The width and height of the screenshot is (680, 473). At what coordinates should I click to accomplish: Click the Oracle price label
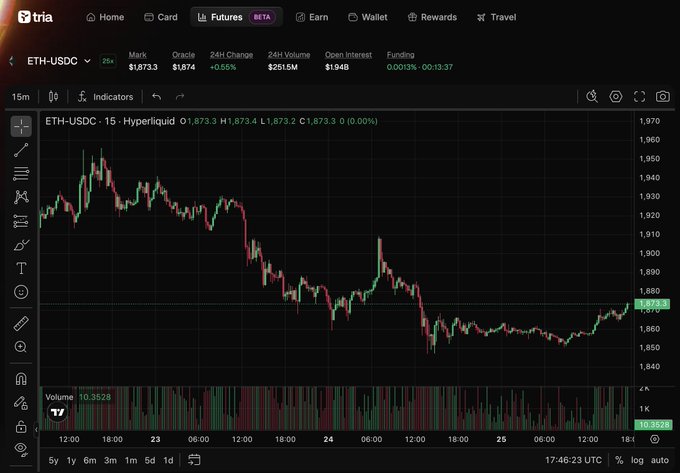[183, 55]
